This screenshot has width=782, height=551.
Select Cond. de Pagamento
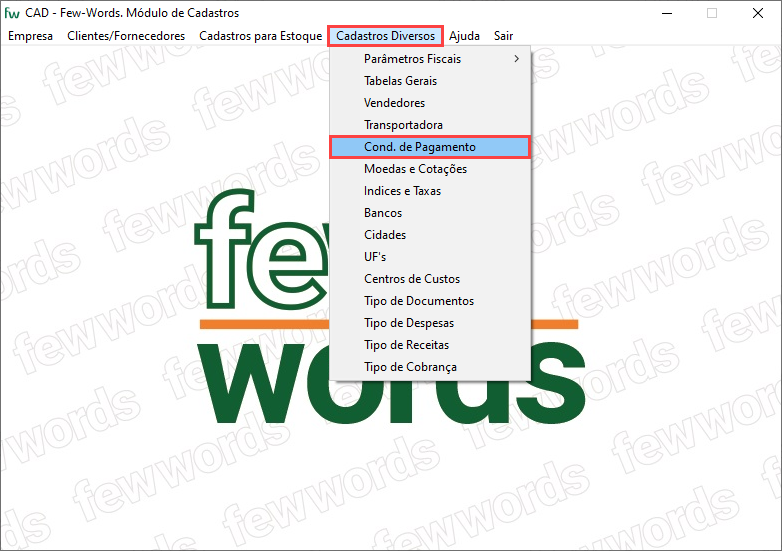click(x=430, y=147)
